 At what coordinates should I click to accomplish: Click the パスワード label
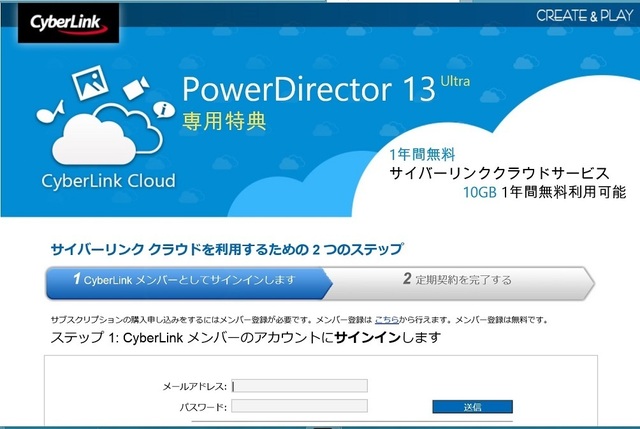[203, 407]
